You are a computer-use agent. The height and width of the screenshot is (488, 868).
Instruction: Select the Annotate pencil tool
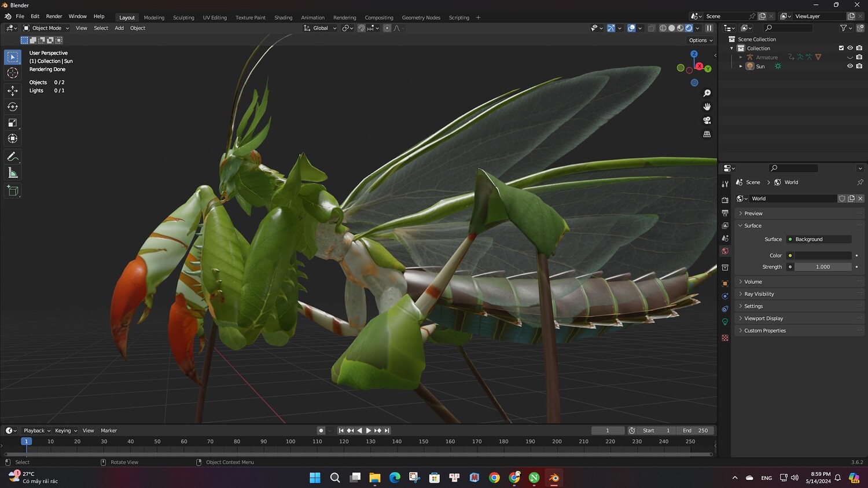pos(13,157)
